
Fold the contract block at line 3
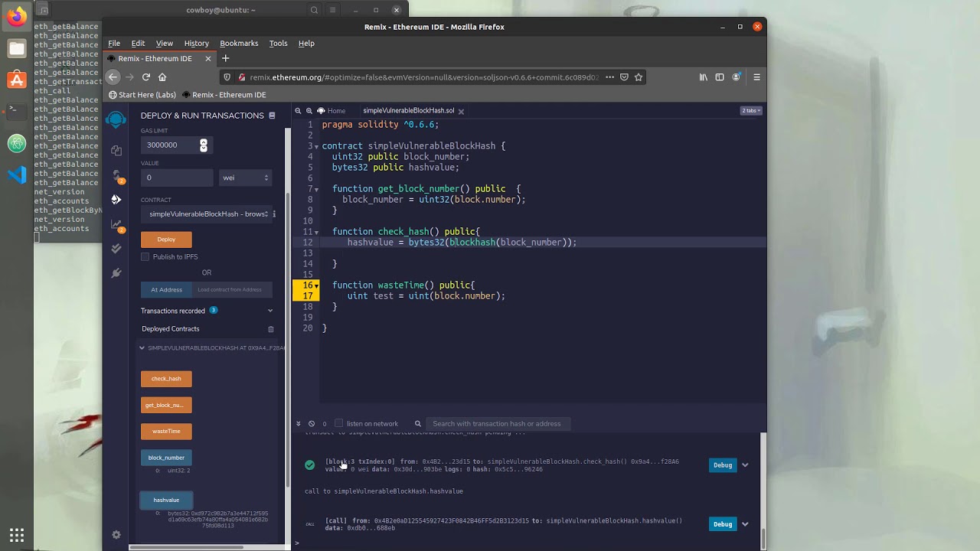[x=316, y=146]
